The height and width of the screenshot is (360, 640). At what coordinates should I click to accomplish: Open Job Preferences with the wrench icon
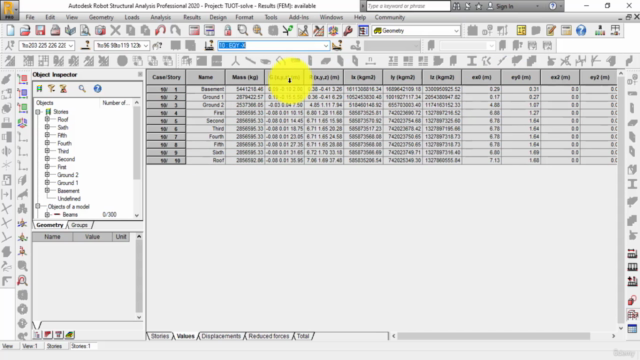tap(348, 31)
